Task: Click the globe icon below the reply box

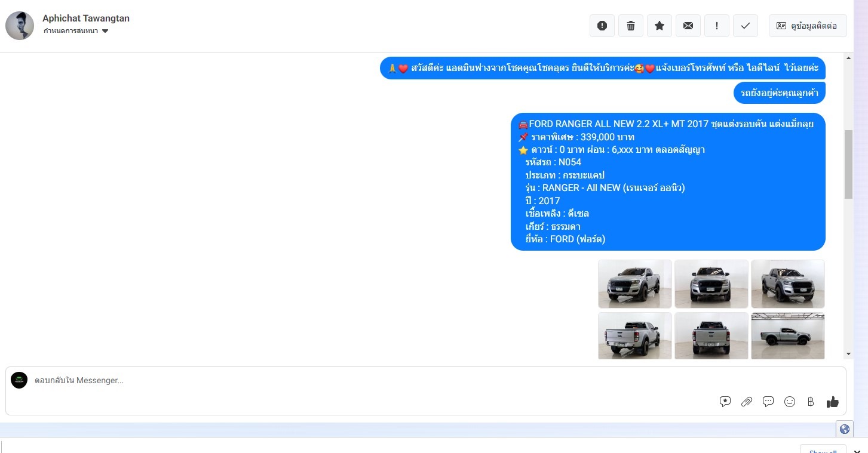Action: (845, 429)
